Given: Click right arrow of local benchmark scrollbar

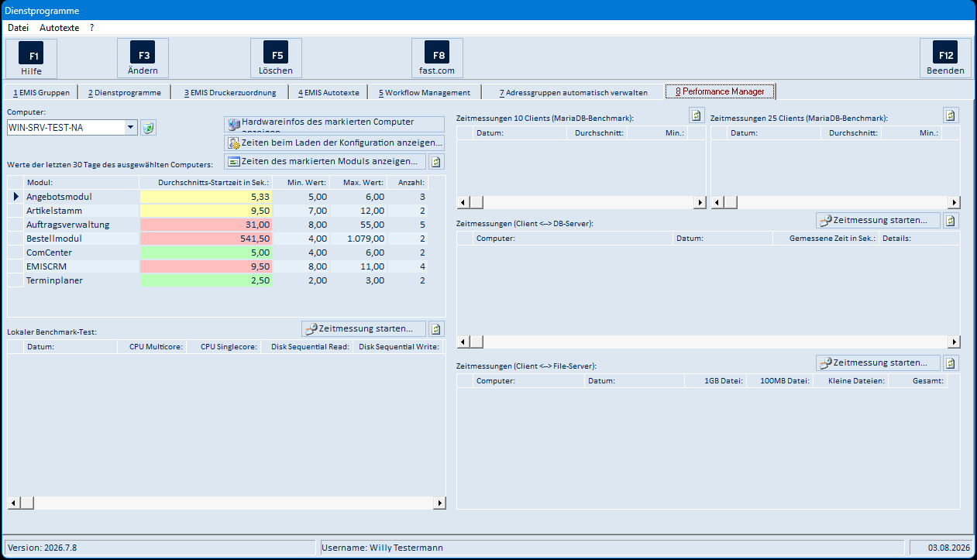Looking at the screenshot, I should [440, 503].
